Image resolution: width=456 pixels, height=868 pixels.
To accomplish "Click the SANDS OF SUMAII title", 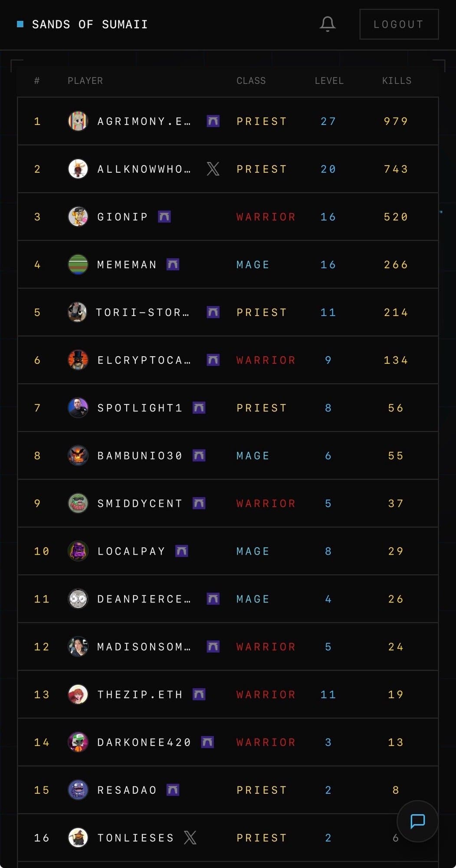I will click(90, 24).
